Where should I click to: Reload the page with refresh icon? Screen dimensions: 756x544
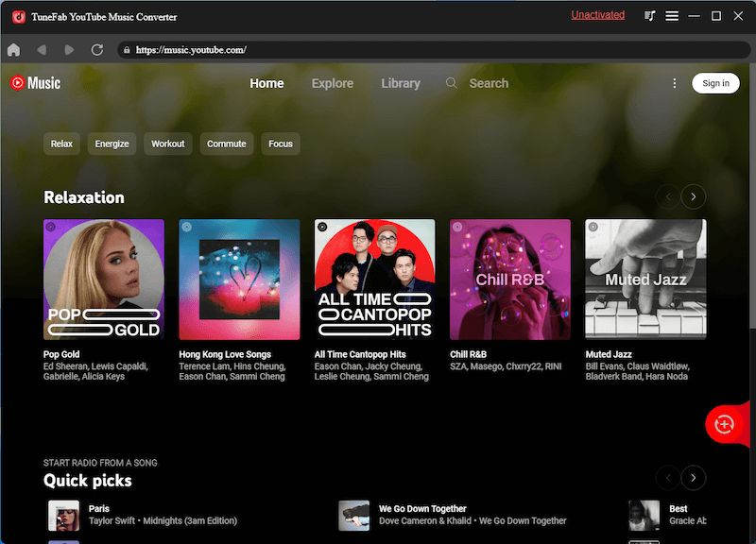(96, 49)
